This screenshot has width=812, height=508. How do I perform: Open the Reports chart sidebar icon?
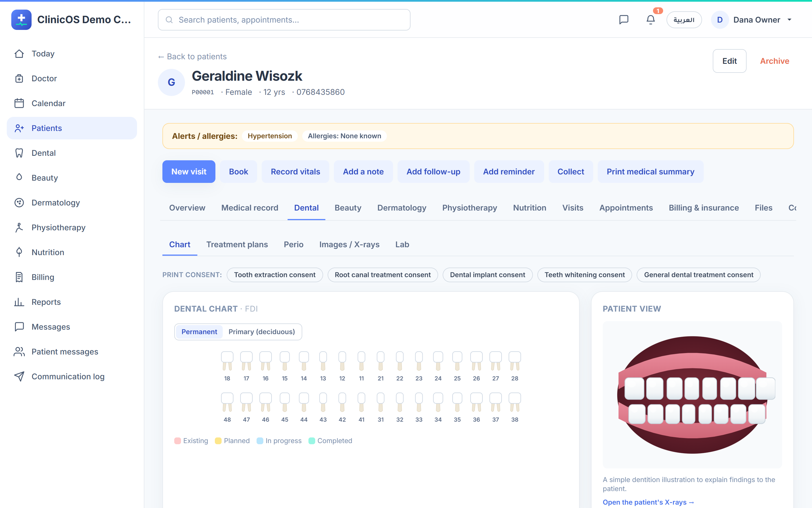19,302
